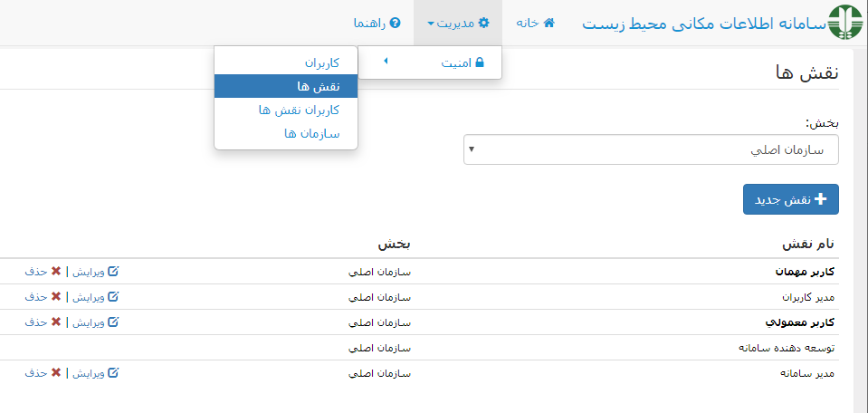
Task: Click the environment organization logo icon
Action: point(844,22)
